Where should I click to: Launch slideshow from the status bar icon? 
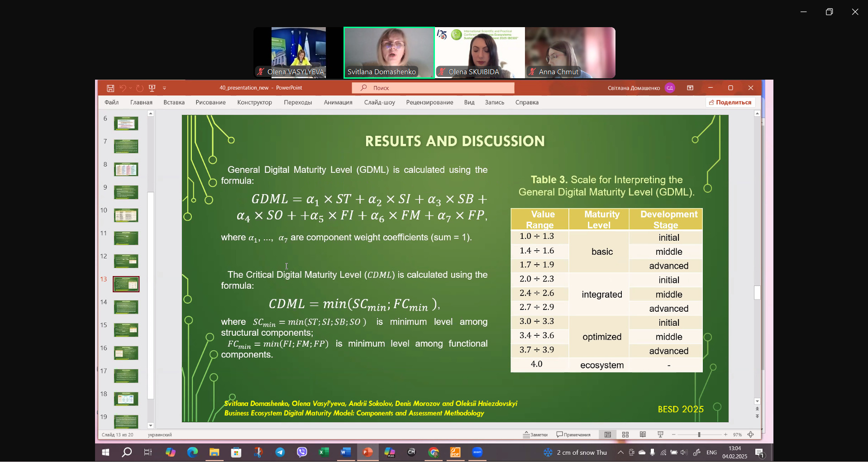click(x=660, y=435)
